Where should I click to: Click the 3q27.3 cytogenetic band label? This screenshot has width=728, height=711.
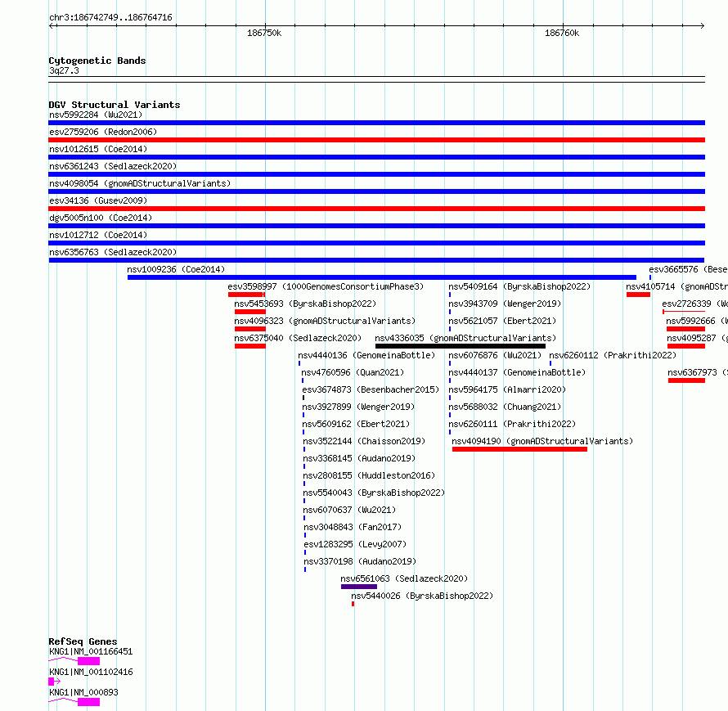click(x=64, y=70)
